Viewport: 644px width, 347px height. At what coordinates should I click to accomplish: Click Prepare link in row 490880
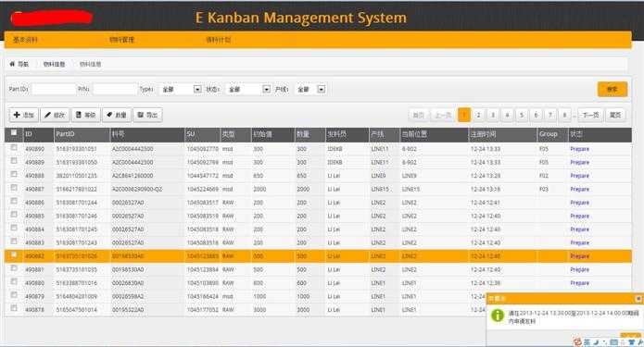[x=579, y=283]
